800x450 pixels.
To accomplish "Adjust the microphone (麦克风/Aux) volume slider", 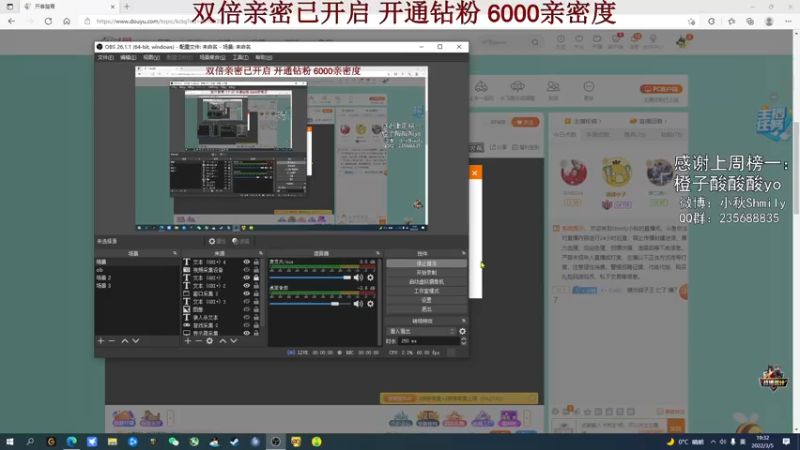I will click(310, 278).
